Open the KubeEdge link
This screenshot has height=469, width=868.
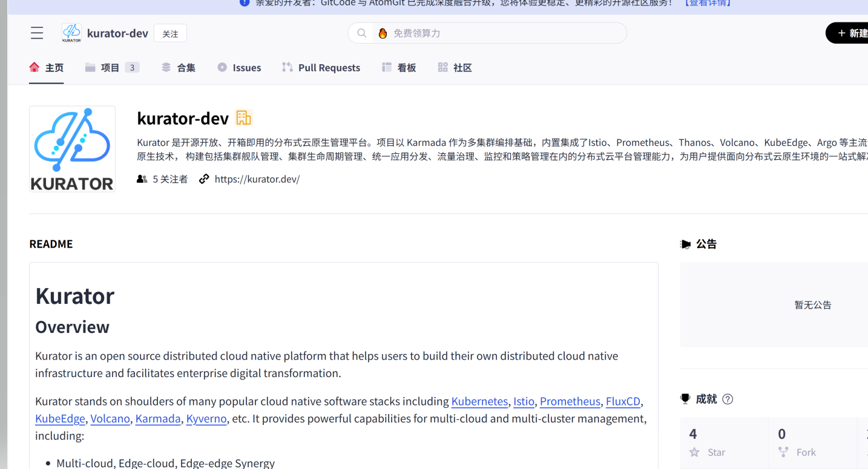pyautogui.click(x=60, y=419)
